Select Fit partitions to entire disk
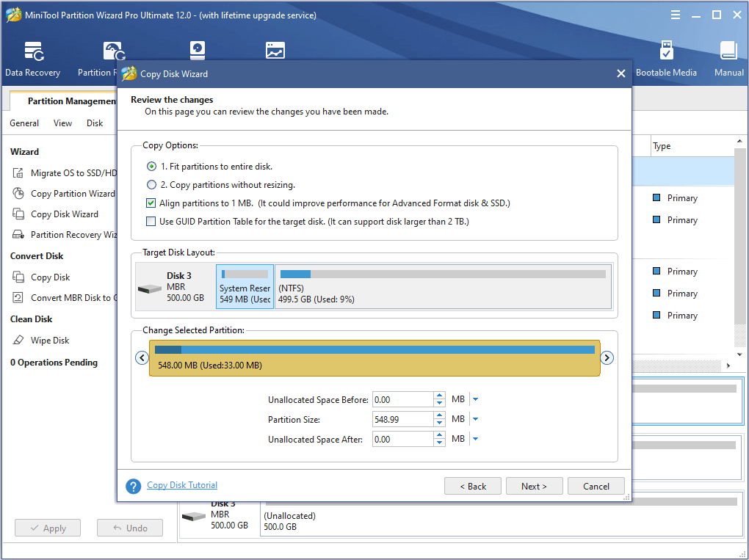 click(151, 167)
